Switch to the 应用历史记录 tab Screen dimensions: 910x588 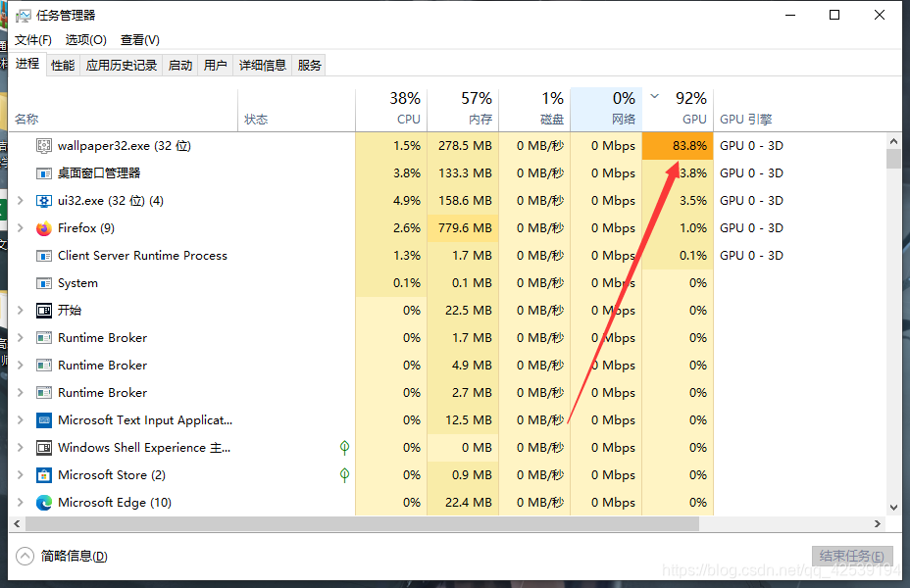coord(122,66)
